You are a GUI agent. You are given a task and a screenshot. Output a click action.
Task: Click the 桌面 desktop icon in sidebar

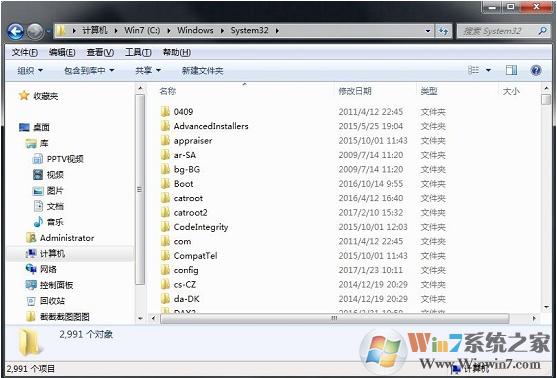[x=24, y=127]
